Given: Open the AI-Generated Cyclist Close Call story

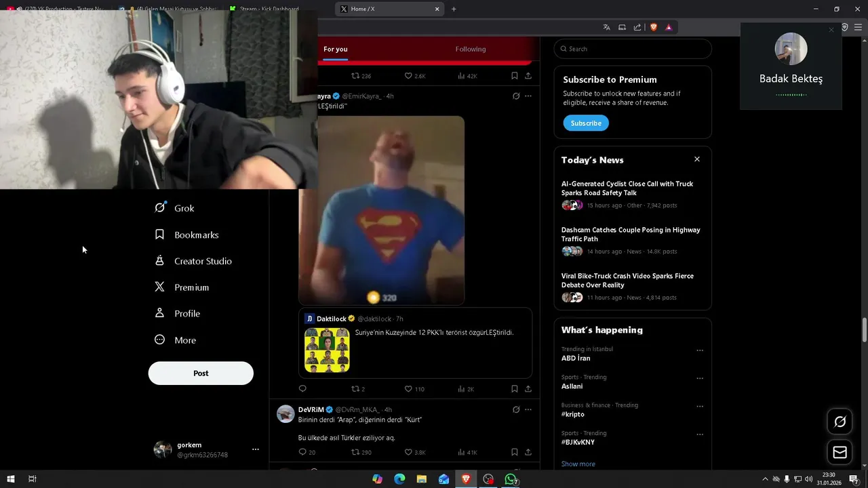Looking at the screenshot, I should point(633,195).
